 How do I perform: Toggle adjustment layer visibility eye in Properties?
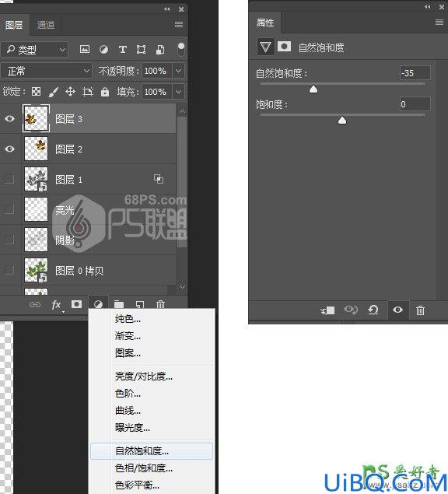[x=397, y=310]
